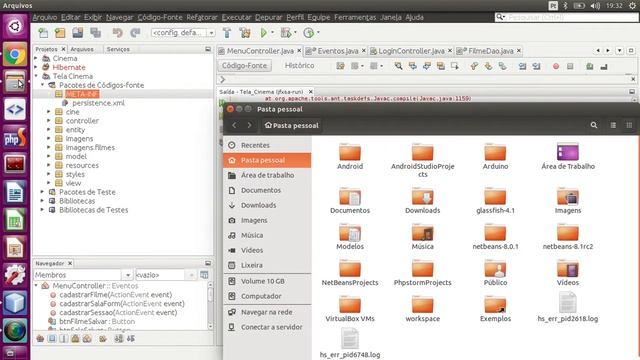
Task: Switch to Eventos.java tab
Action: click(338, 51)
